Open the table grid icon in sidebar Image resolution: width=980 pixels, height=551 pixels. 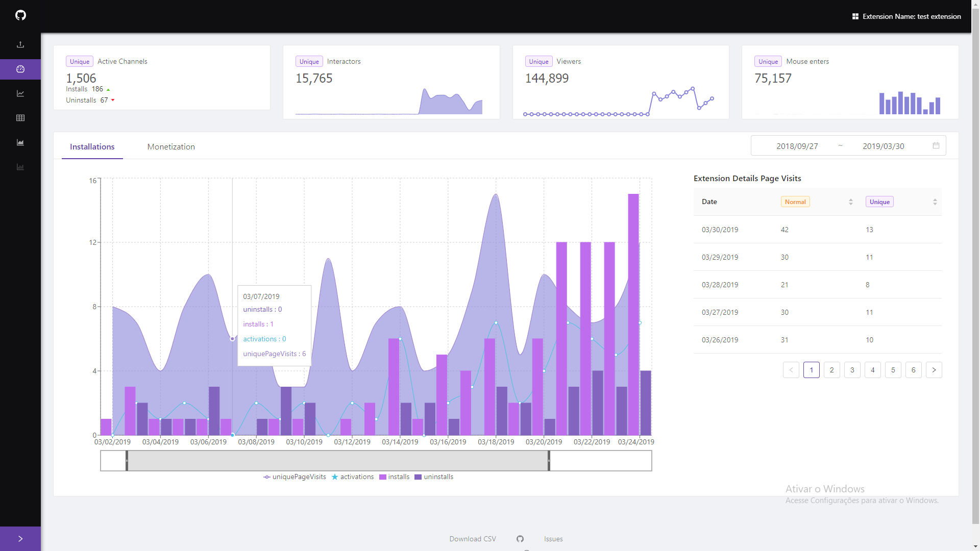pyautogui.click(x=20, y=118)
